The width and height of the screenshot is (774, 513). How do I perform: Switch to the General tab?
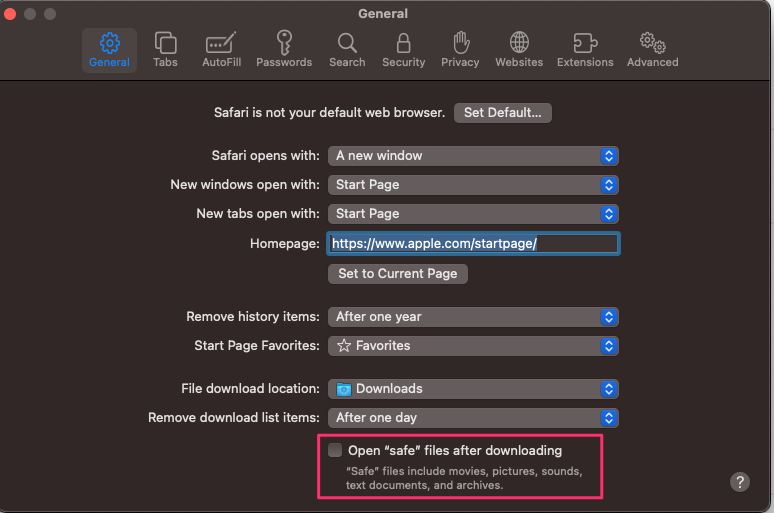[x=109, y=49]
